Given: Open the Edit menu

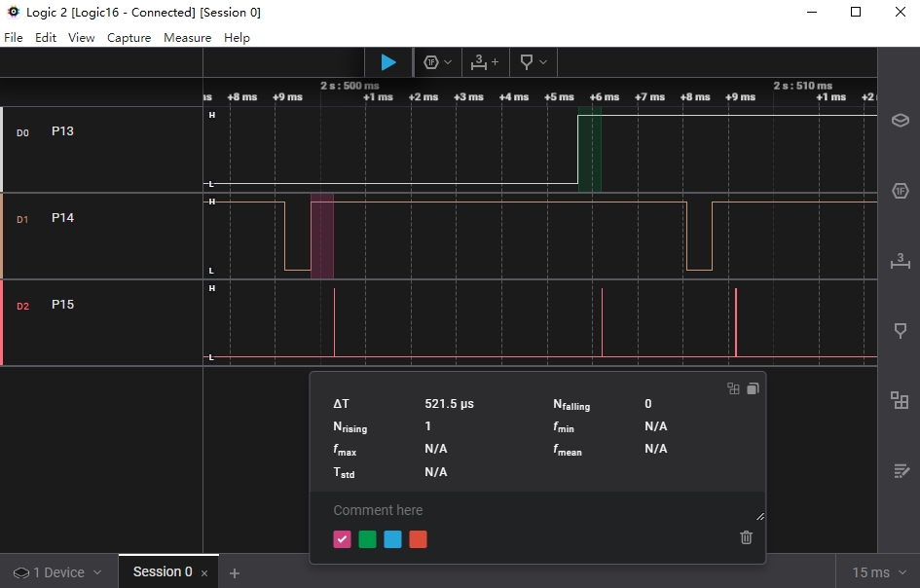Looking at the screenshot, I should pos(46,38).
